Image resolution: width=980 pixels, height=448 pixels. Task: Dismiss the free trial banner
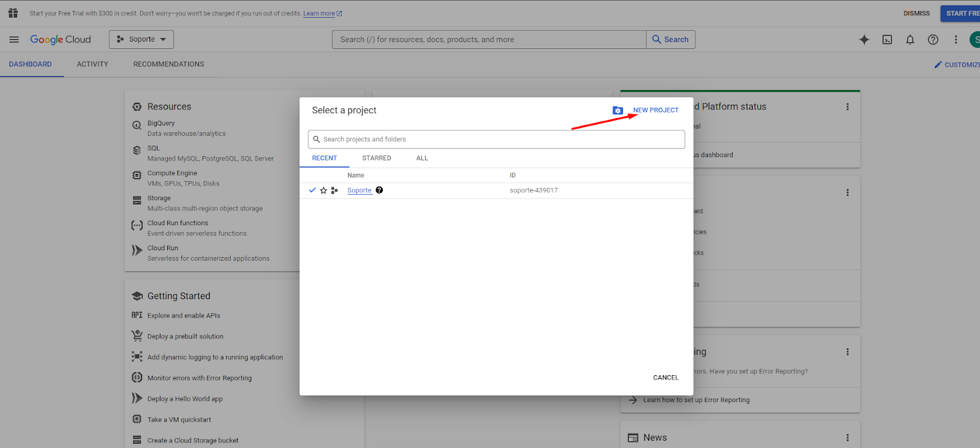pos(917,13)
